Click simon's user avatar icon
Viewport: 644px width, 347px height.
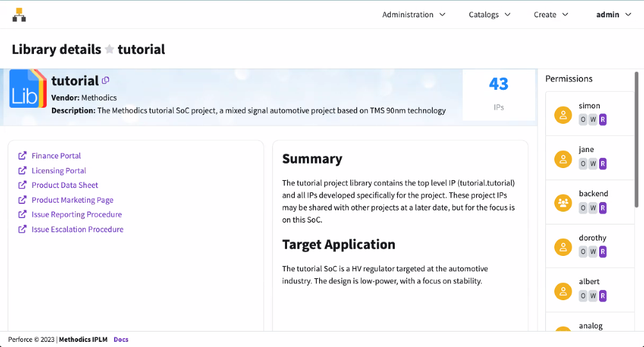click(563, 115)
